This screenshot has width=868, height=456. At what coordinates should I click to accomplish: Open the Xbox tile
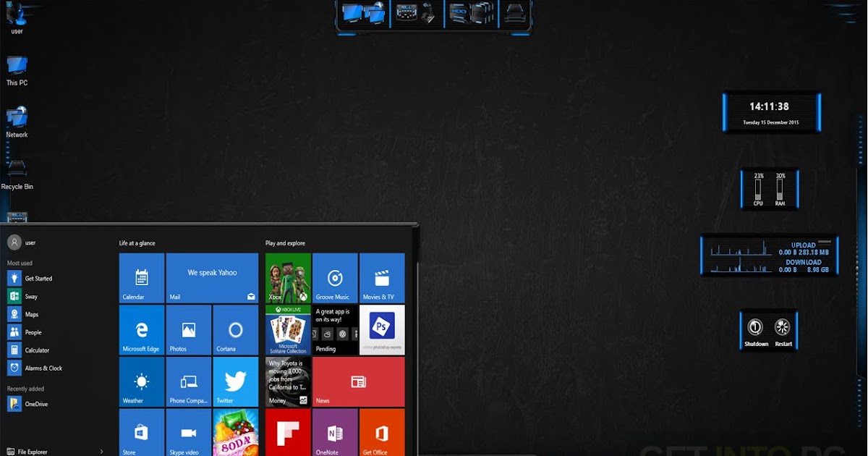click(x=288, y=278)
